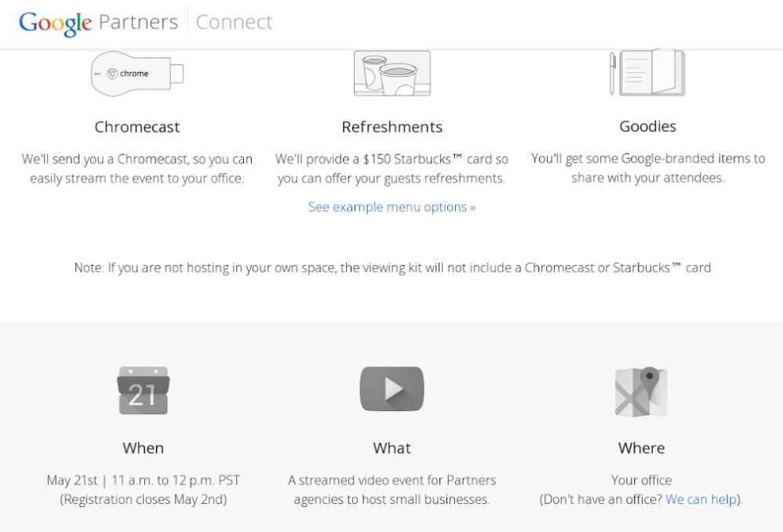Click the notebook and pen Goodies icon
This screenshot has height=532, width=783.
(647, 72)
